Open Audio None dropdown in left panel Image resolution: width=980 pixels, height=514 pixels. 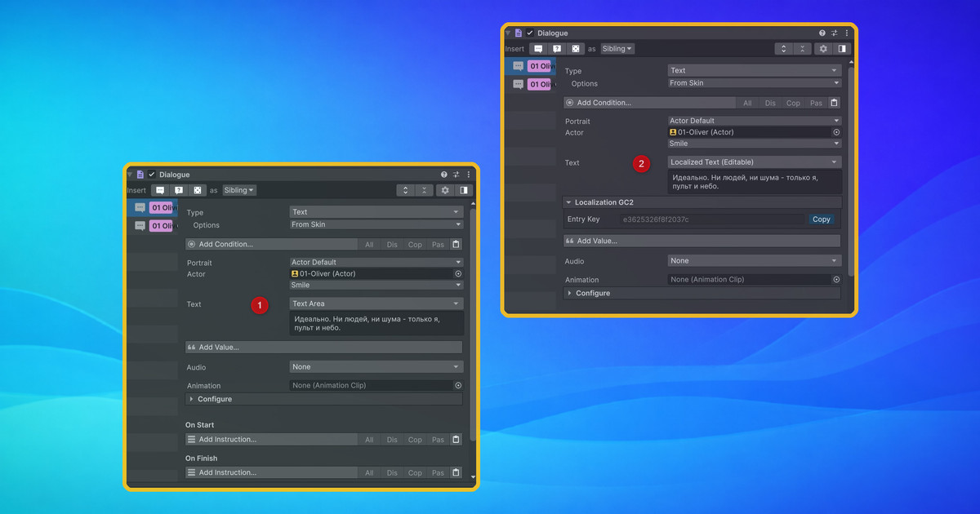376,367
